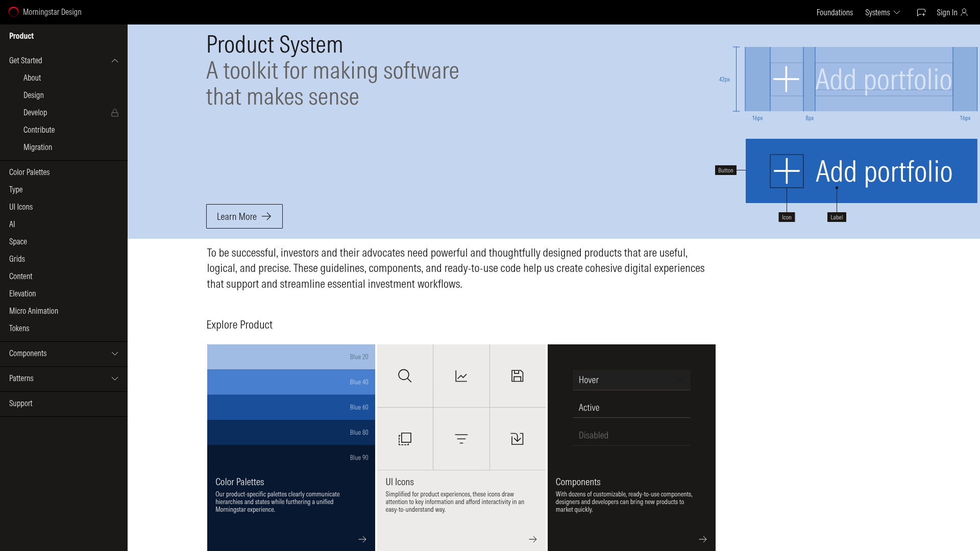Click the filter lines icon tile
980x551 pixels.
461,439
